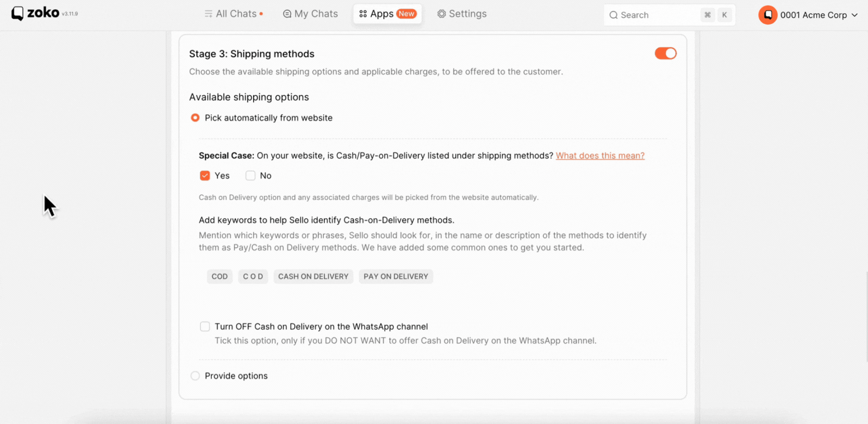The height and width of the screenshot is (424, 868).
Task: Uncheck the Yes checkbox
Action: 205,176
